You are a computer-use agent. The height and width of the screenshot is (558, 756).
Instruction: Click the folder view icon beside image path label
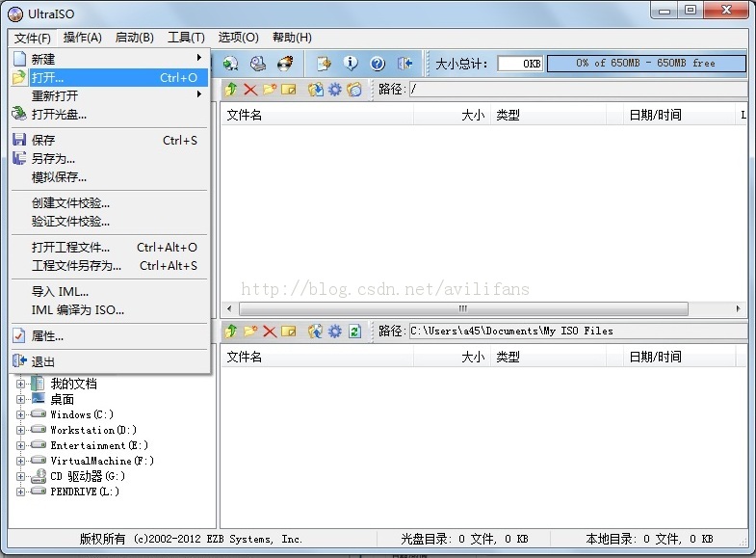(354, 90)
